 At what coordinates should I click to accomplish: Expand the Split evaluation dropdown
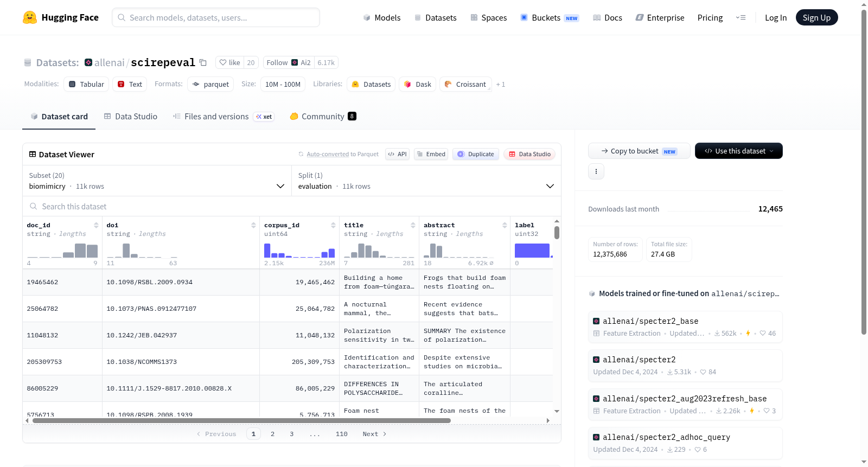pyautogui.click(x=426, y=181)
